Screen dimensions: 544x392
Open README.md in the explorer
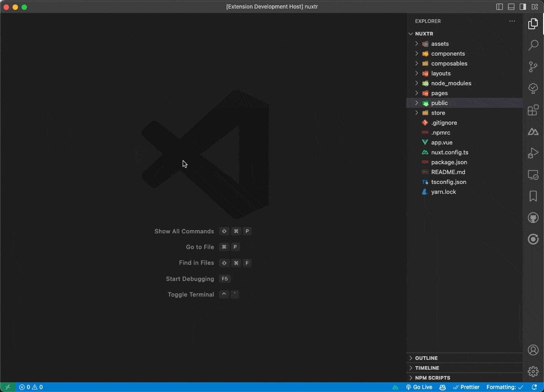(x=465, y=172)
